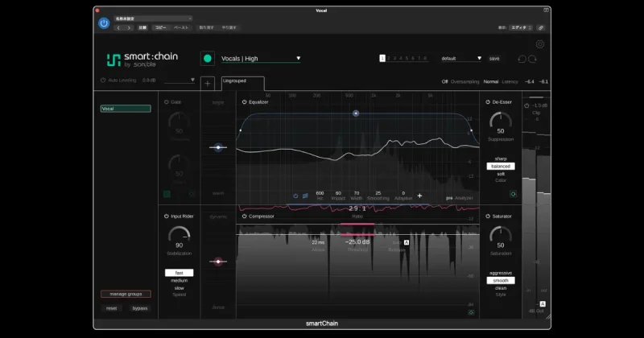
Task: Click the Gate green square icon
Action: [167, 194]
